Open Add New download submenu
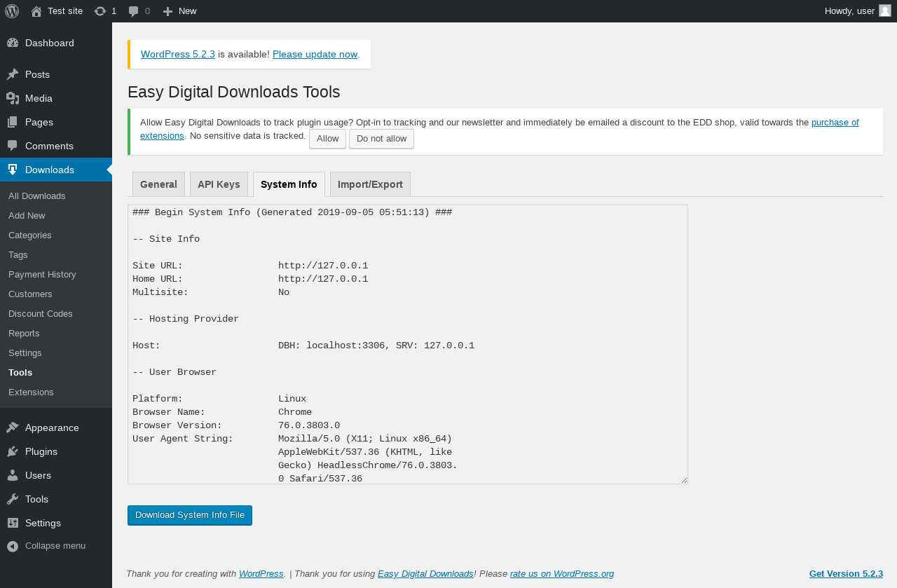Image resolution: width=897 pixels, height=588 pixels. click(27, 215)
